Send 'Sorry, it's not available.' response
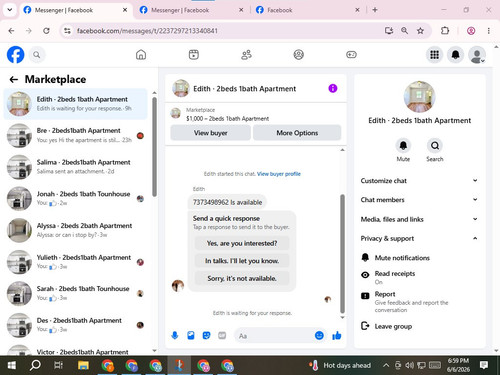Image resolution: width=500 pixels, height=375 pixels. pyautogui.click(x=242, y=278)
